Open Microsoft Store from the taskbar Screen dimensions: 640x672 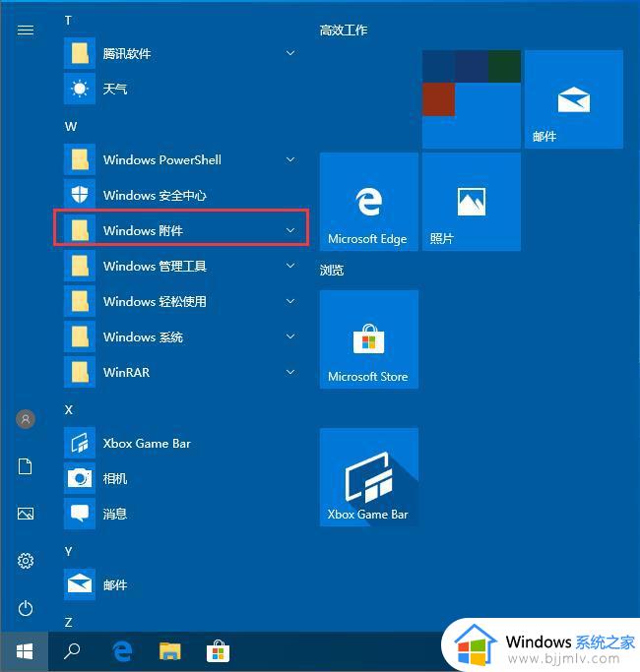pyautogui.click(x=218, y=651)
